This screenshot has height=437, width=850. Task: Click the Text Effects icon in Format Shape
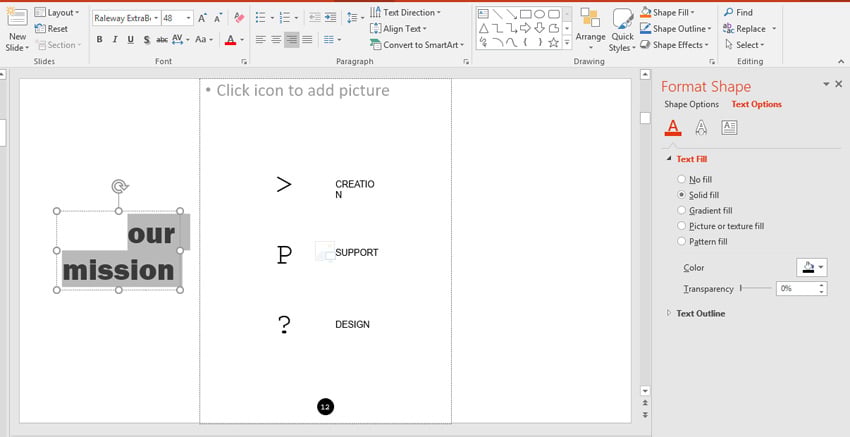click(x=701, y=127)
